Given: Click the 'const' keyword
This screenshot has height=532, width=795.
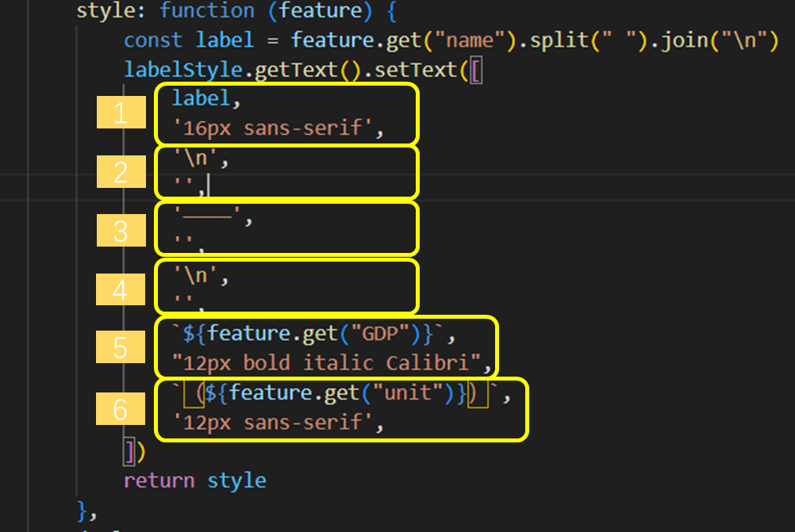Looking at the screenshot, I should pyautogui.click(x=153, y=40).
